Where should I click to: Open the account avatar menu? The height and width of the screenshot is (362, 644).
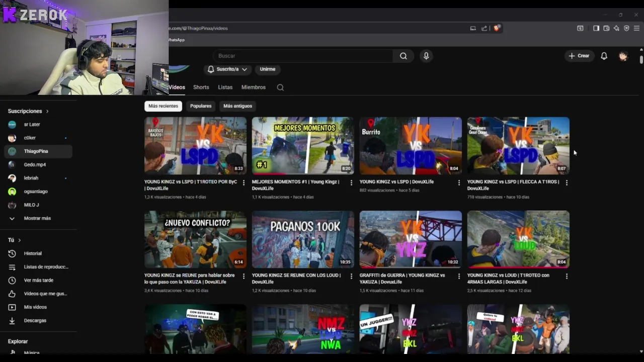(623, 56)
